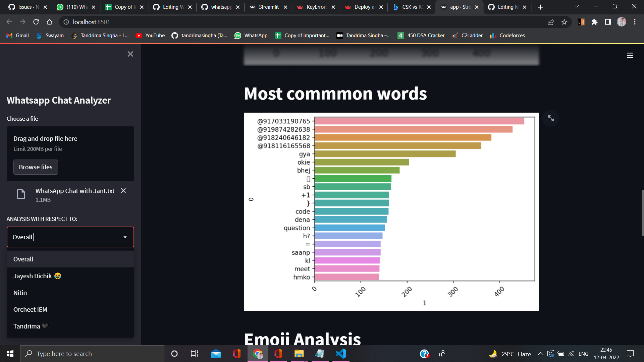
Task: Click the share icon in address bar
Action: coord(551,22)
